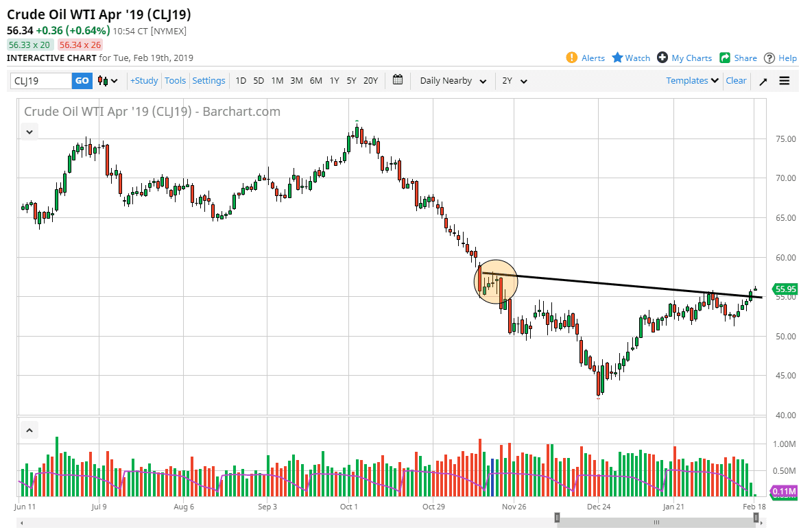The image size is (801, 532).
Task: Click the pop-out arrow icon
Action: (x=763, y=80)
